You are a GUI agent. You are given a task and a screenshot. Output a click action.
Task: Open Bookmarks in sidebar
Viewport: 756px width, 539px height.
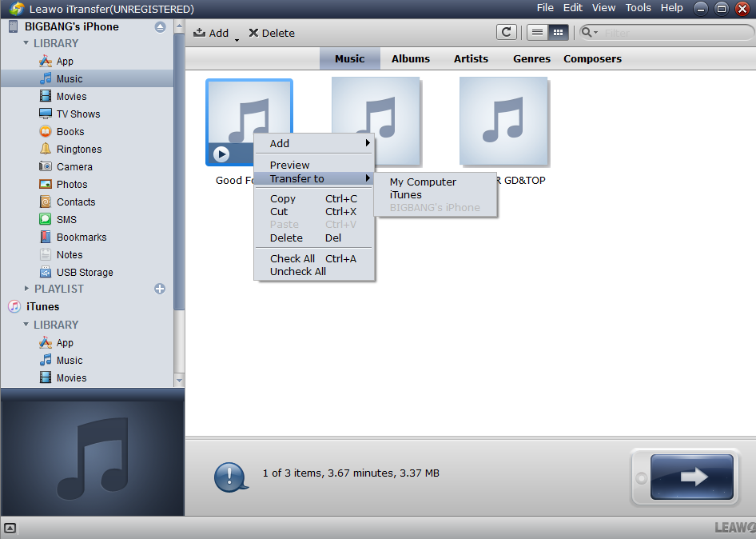(81, 238)
